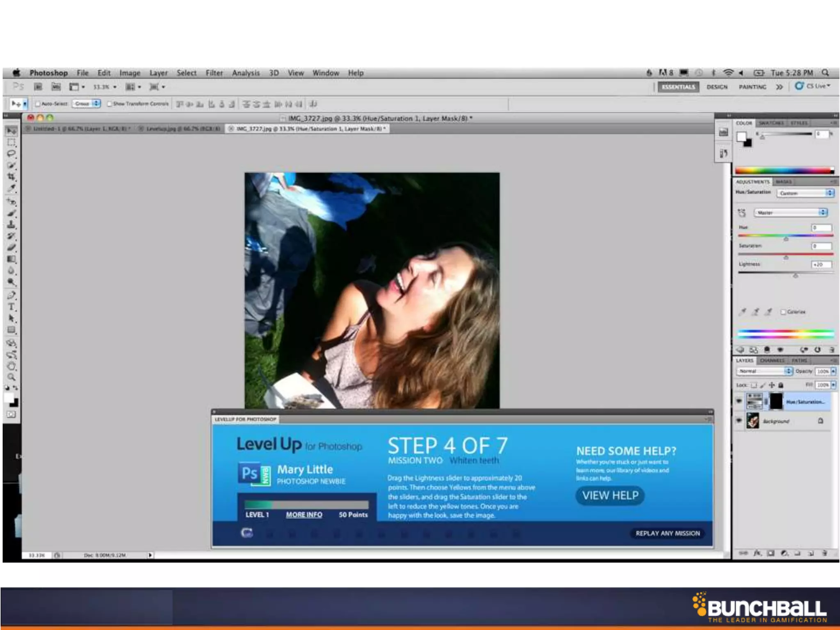Screen dimensions: 840x630
Task: Click the MORE INFO link
Action: pos(304,515)
